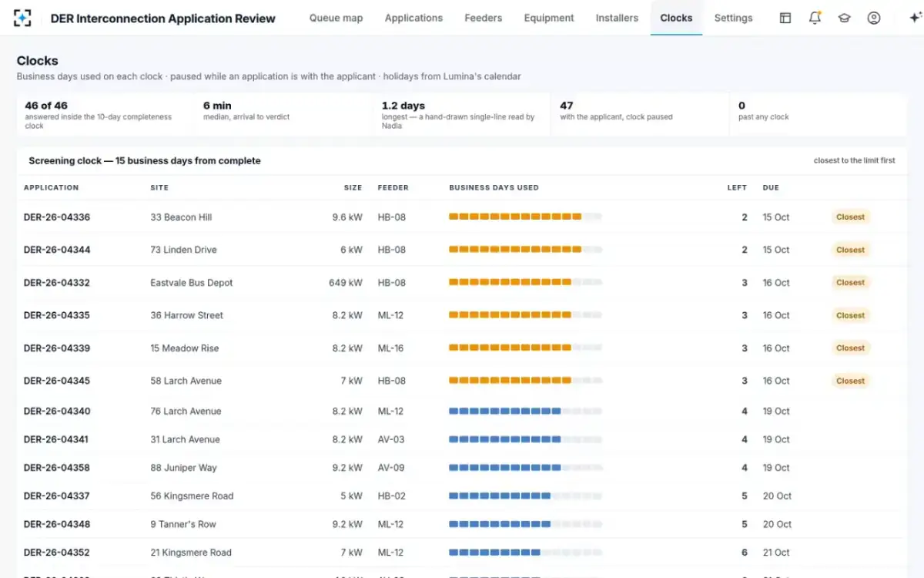This screenshot has width=924, height=578.
Task: Open the Installers tab
Action: (617, 18)
